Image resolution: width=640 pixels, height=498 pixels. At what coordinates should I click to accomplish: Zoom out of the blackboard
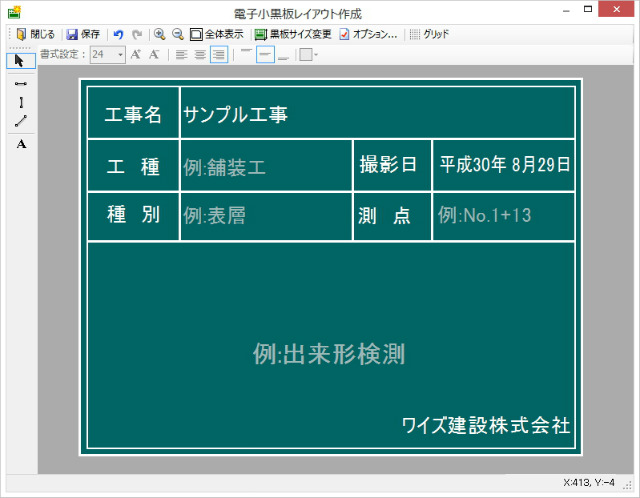178,34
